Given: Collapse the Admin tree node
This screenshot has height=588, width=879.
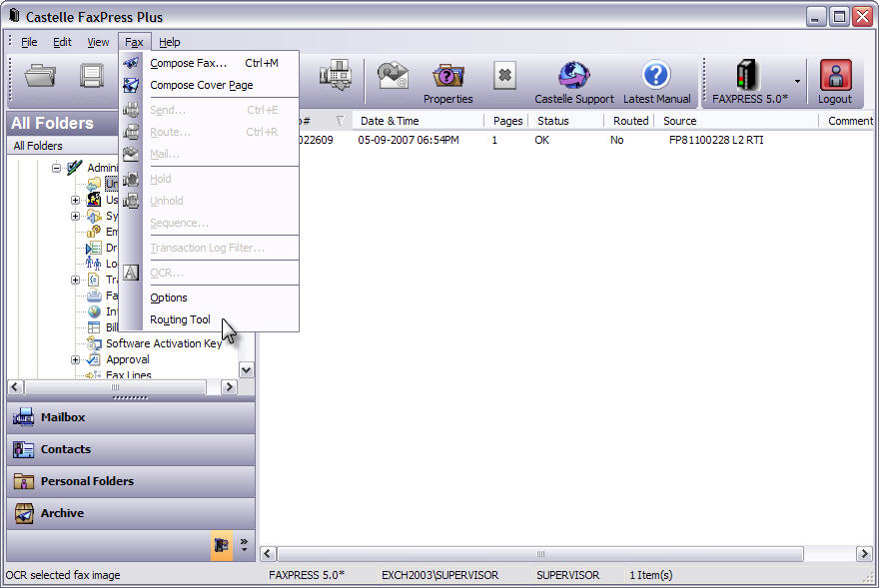Looking at the screenshot, I should point(56,168).
